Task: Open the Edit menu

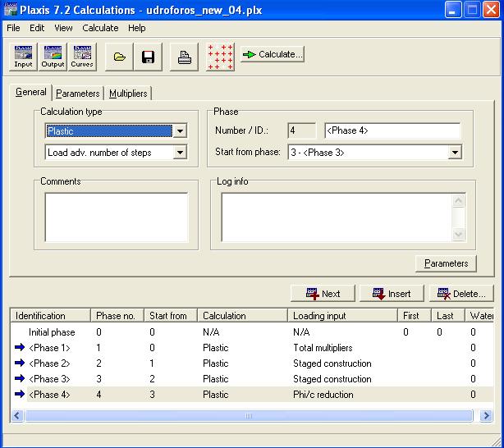Action: click(37, 28)
